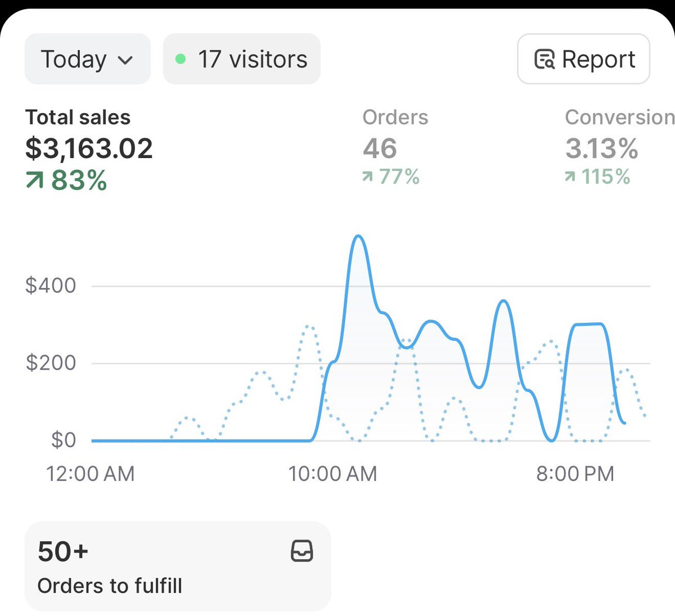Tap the $3,163.02 total sales value
This screenshot has height=616, width=675.
point(88,148)
